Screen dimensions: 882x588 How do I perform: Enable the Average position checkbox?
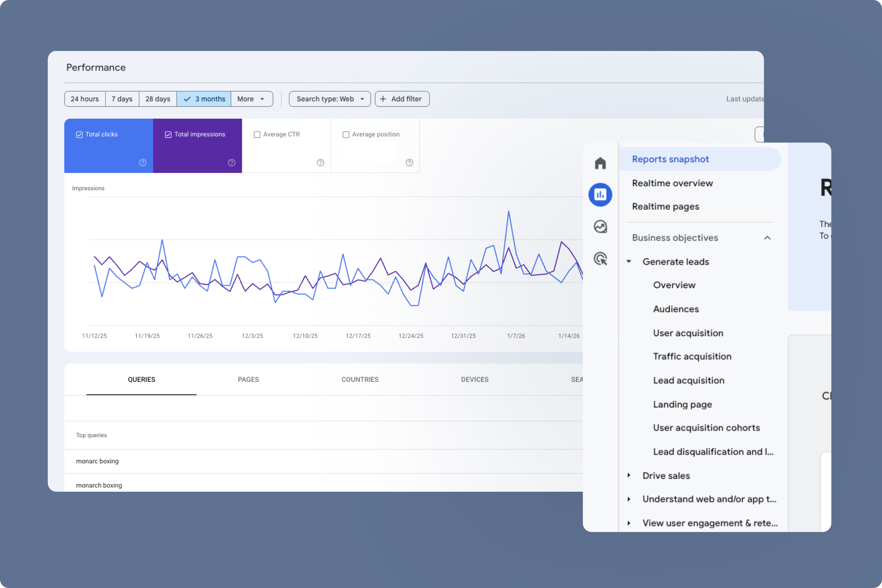(346, 135)
